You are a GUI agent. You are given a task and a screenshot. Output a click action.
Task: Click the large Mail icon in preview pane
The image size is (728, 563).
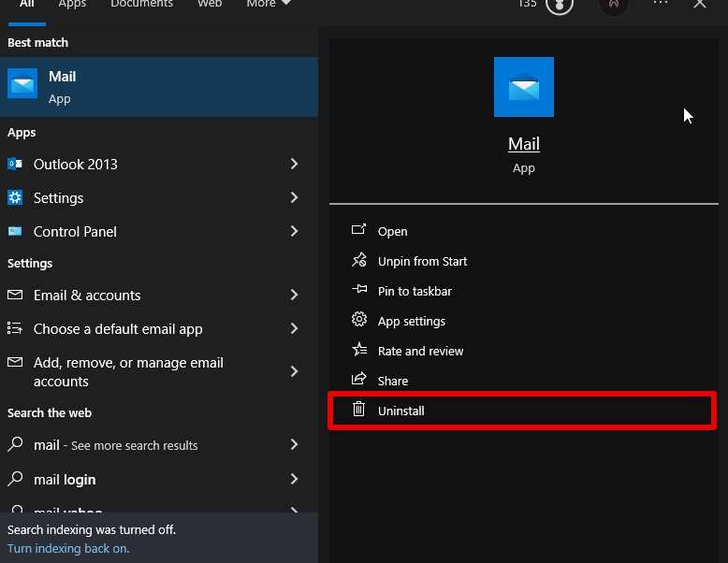pos(523,87)
